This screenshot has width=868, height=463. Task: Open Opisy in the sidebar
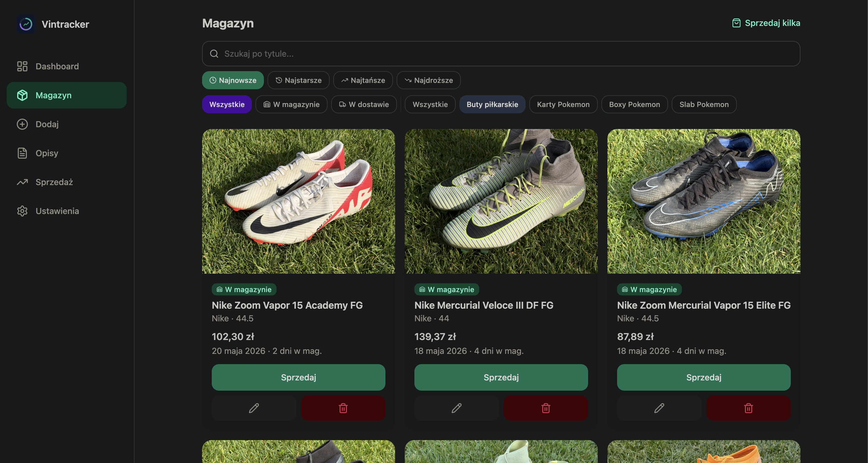tap(66, 153)
